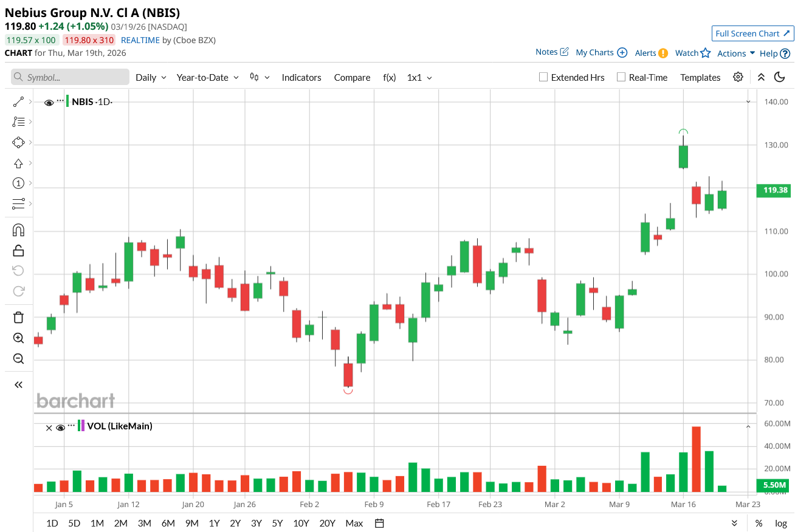
Task: Check the Real-Time checkbox
Action: 621,77
